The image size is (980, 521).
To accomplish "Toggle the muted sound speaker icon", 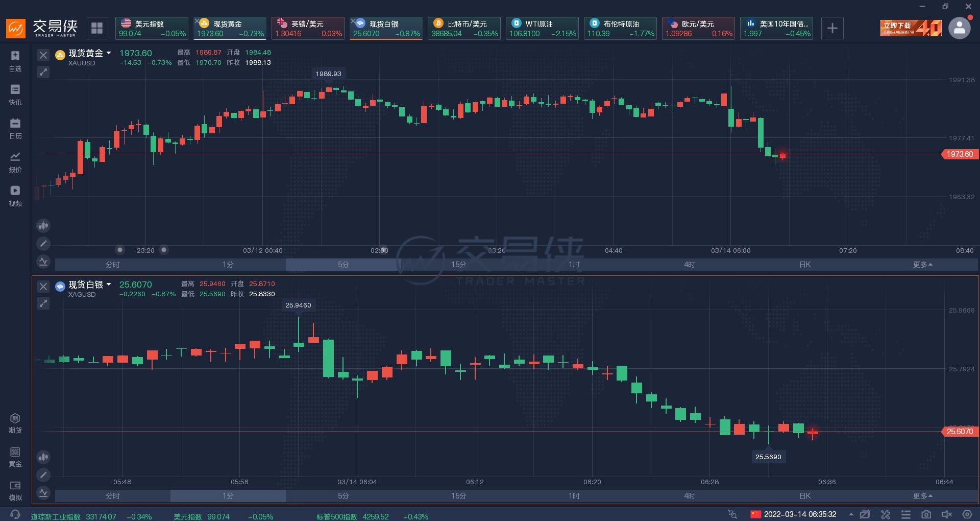I will (x=947, y=514).
